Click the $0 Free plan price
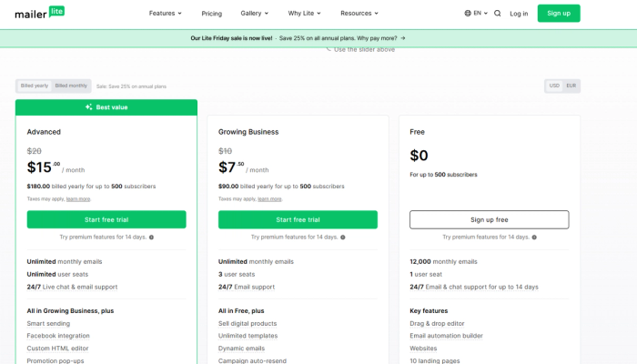 pos(419,156)
